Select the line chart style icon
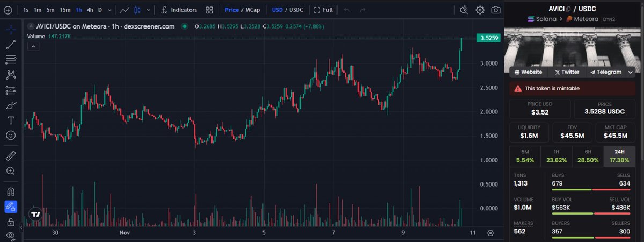Viewport: 644px width, 242px height. (124, 10)
